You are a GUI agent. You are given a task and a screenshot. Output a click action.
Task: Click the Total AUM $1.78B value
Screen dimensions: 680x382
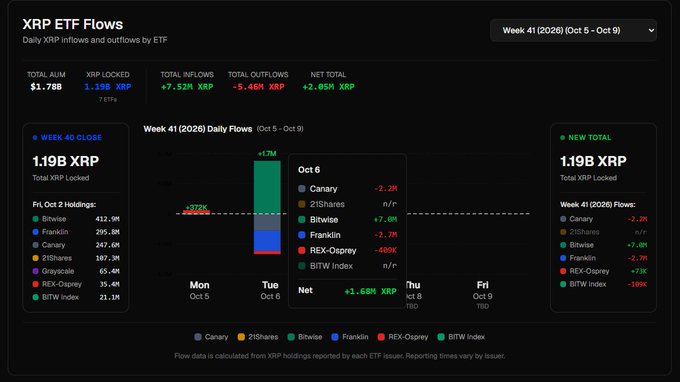46,87
